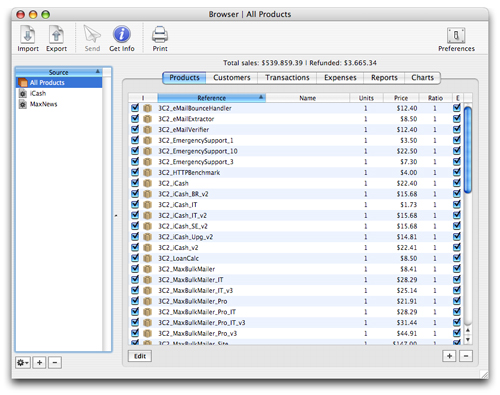This screenshot has height=395, width=500.
Task: Click the blue vertical scrollbar thumb
Action: 468,149
